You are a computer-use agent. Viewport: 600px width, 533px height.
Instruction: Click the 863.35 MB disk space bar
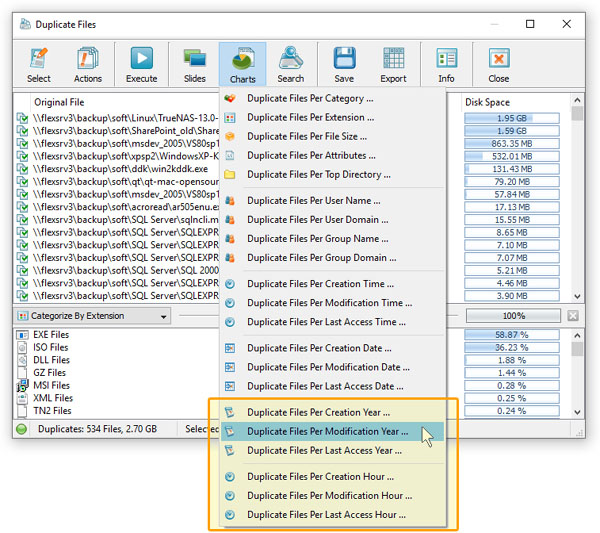point(512,143)
